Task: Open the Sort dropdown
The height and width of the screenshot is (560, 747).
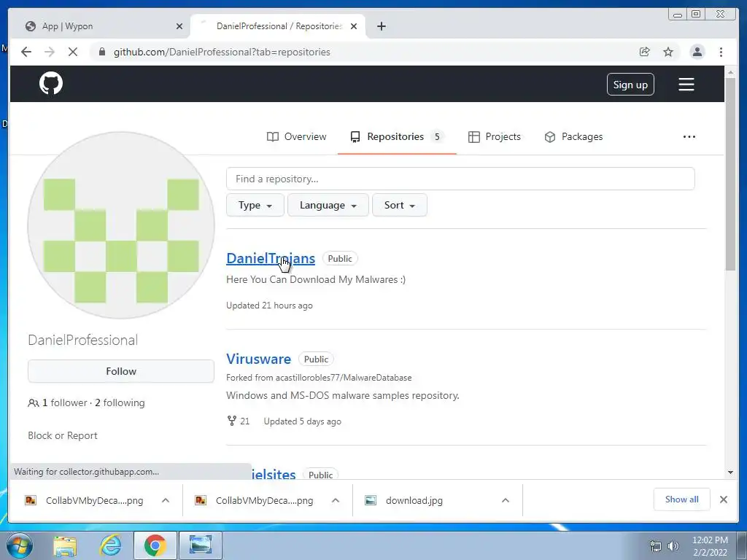Action: pos(399,205)
